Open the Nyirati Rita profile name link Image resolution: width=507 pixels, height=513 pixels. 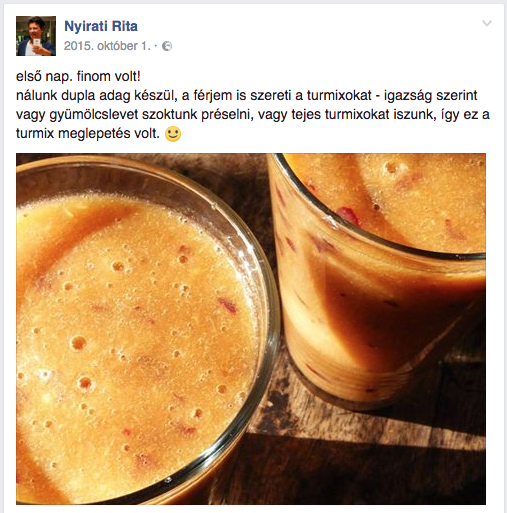101,26
